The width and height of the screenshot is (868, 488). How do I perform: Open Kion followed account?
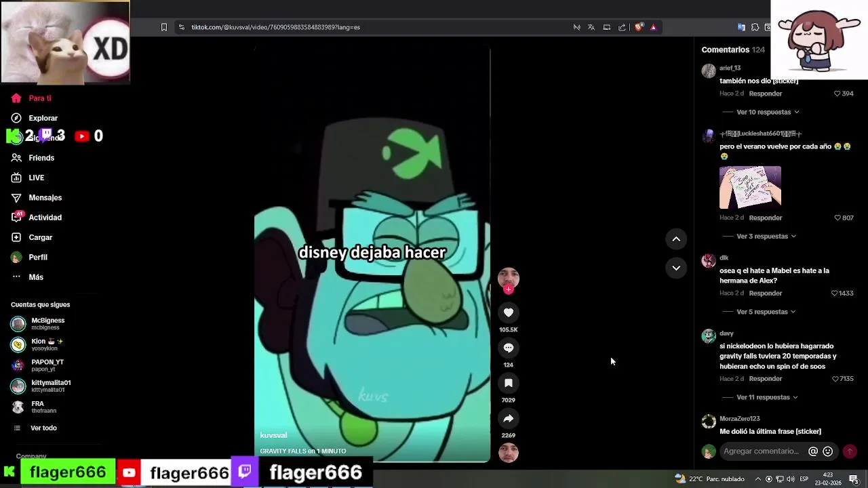[x=38, y=345]
